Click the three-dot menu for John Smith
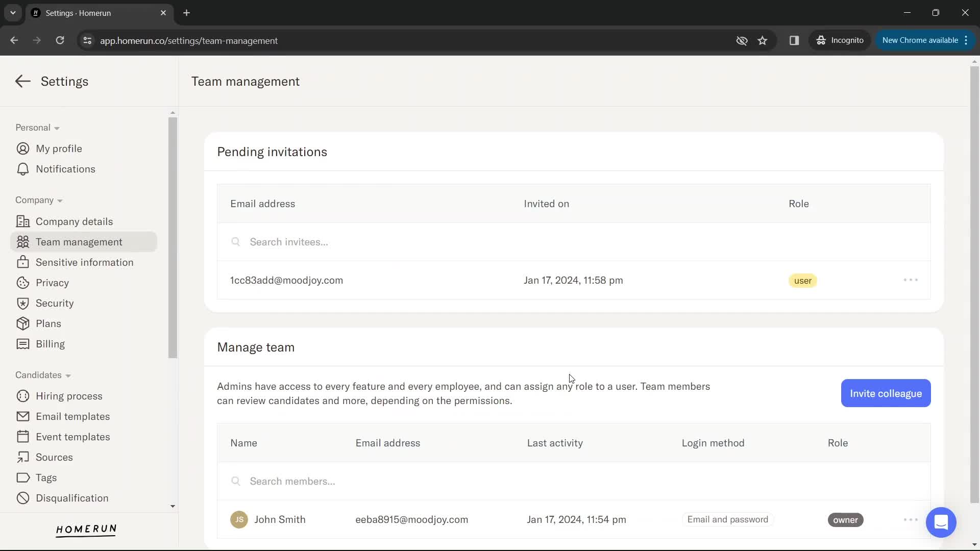 [911, 519]
